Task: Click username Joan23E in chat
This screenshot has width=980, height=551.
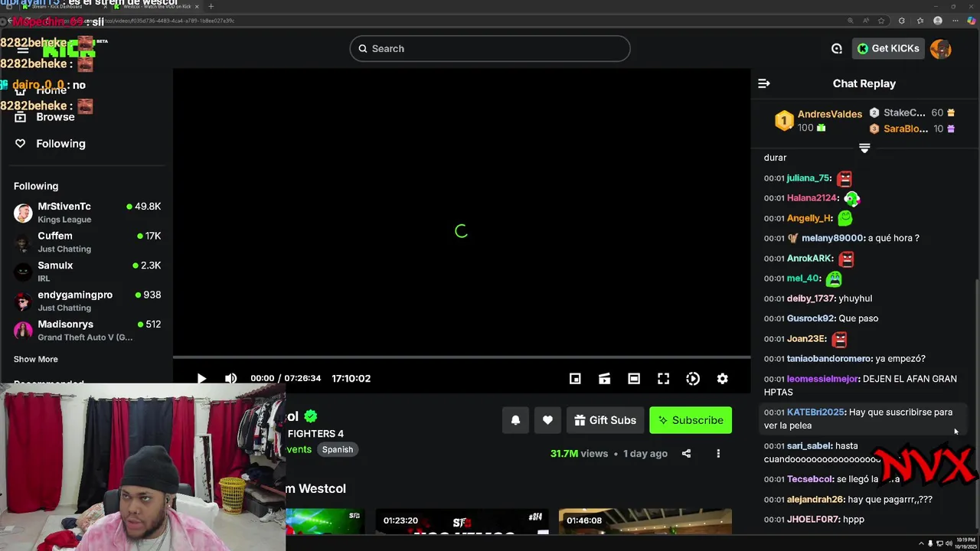Action: click(806, 338)
